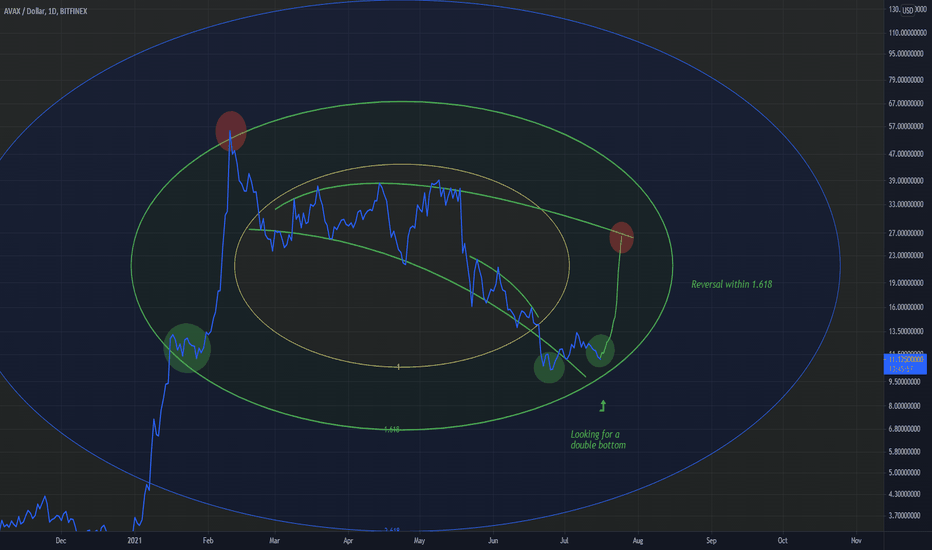This screenshot has width=932, height=550.
Task: Click the Sep label on time axis
Action: pyautogui.click(x=711, y=540)
